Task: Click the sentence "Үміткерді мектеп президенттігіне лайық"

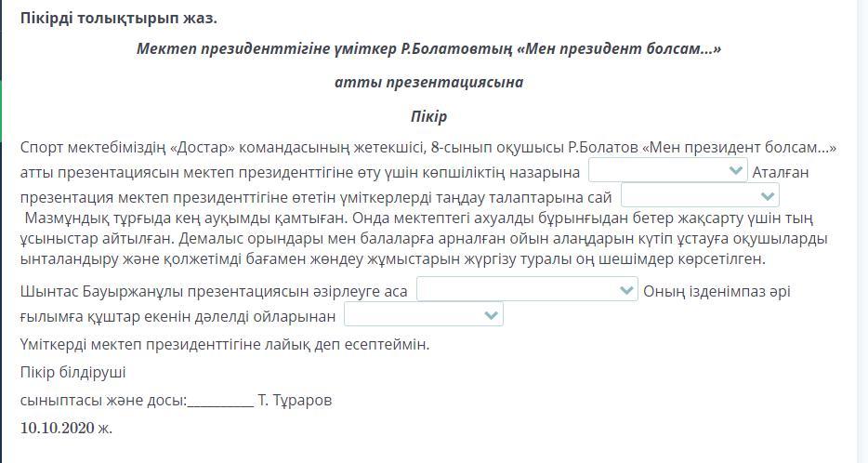Action: pyautogui.click(x=224, y=344)
